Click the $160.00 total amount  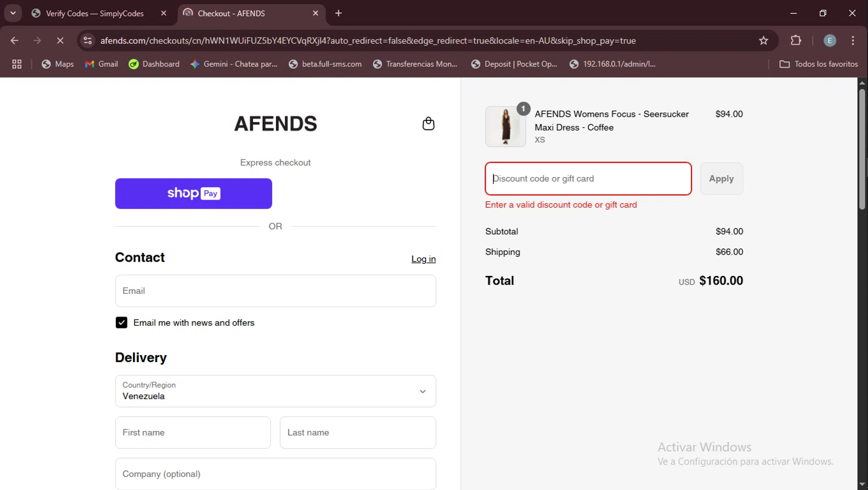[721, 281]
